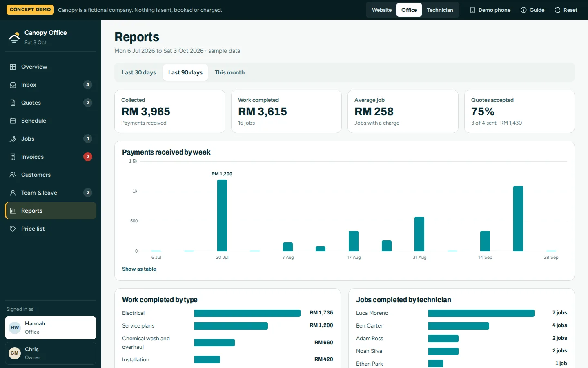Viewport: 588px width, 368px height.
Task: Select the Last 90 days tab
Action: tap(185, 72)
